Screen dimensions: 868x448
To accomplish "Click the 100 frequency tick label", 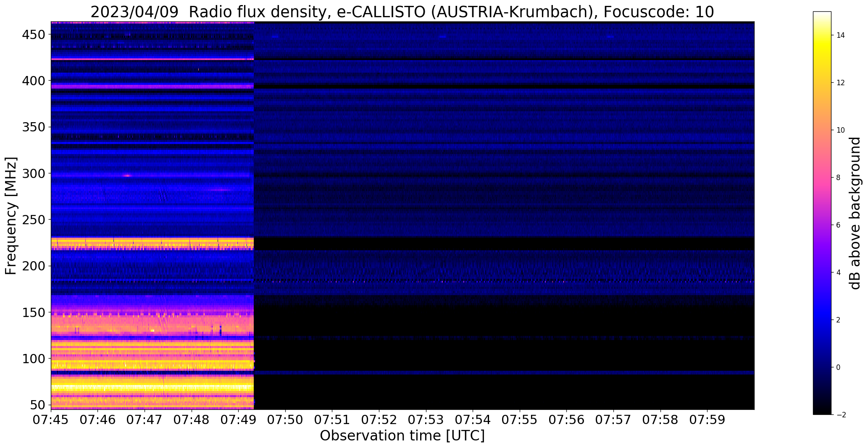I will [33, 359].
